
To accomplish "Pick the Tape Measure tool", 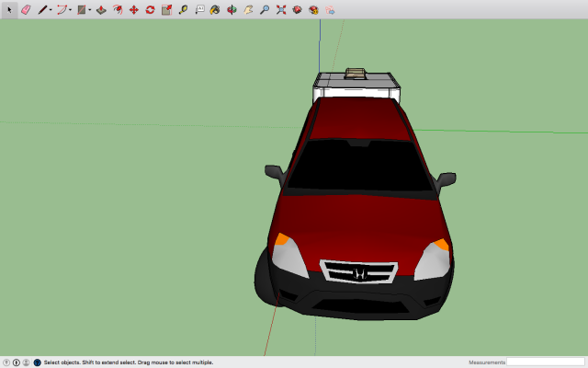I will pyautogui.click(x=183, y=10).
